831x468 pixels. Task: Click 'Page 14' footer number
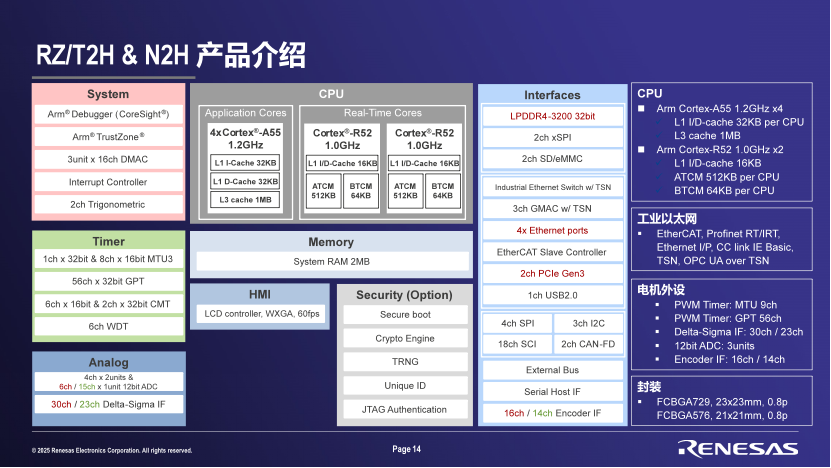(406, 449)
